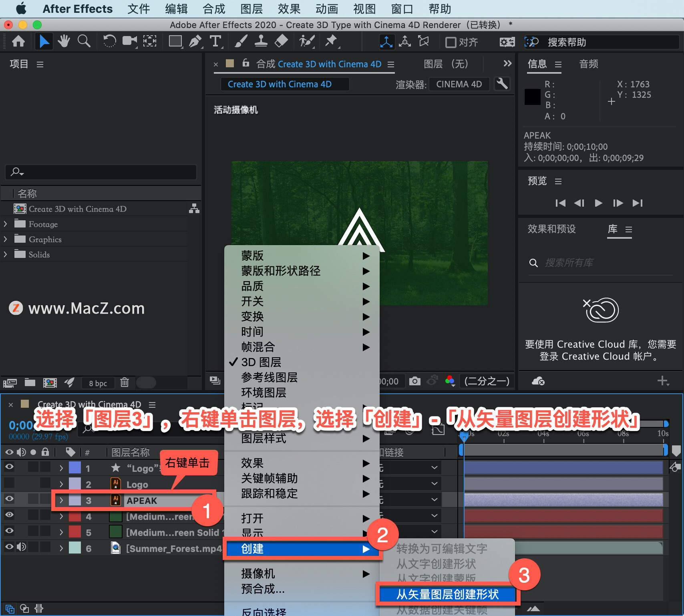The height and width of the screenshot is (616, 684).
Task: Open the 文件 menu
Action: [139, 9]
